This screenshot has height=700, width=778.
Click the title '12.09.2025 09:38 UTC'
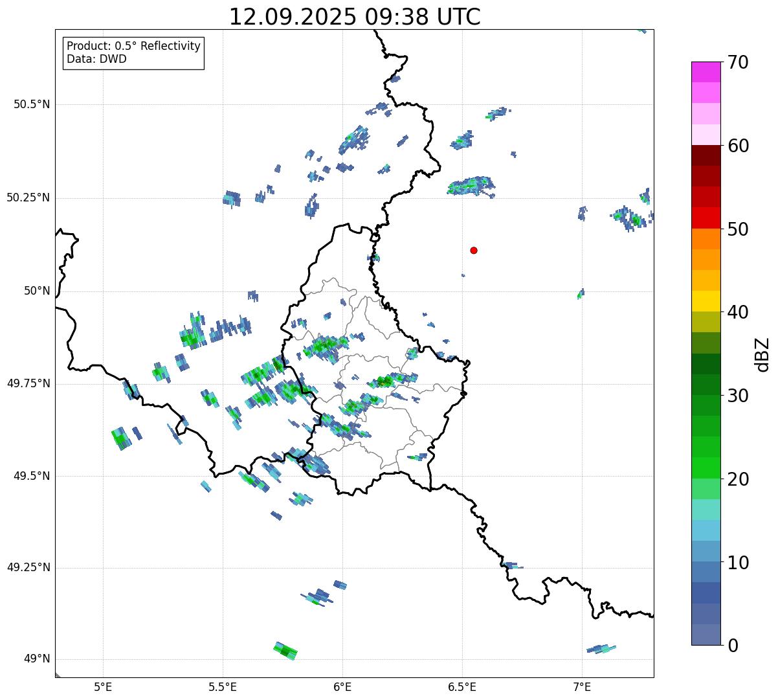[355, 17]
